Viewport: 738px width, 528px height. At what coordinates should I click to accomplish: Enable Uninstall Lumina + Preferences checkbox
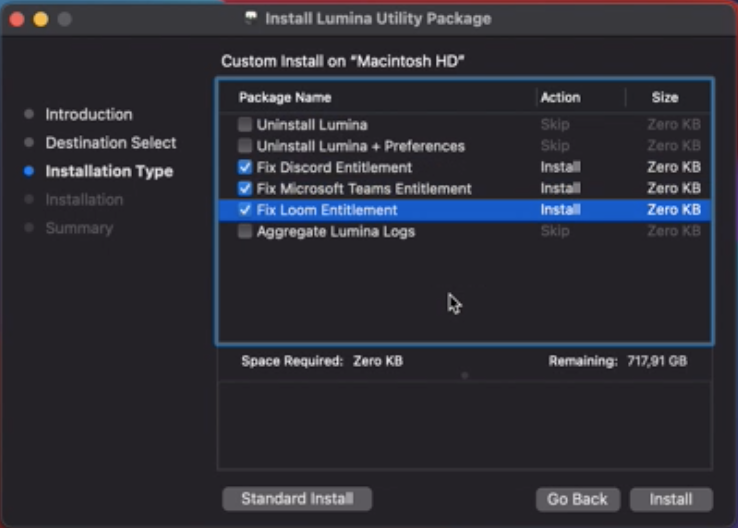tap(245, 146)
